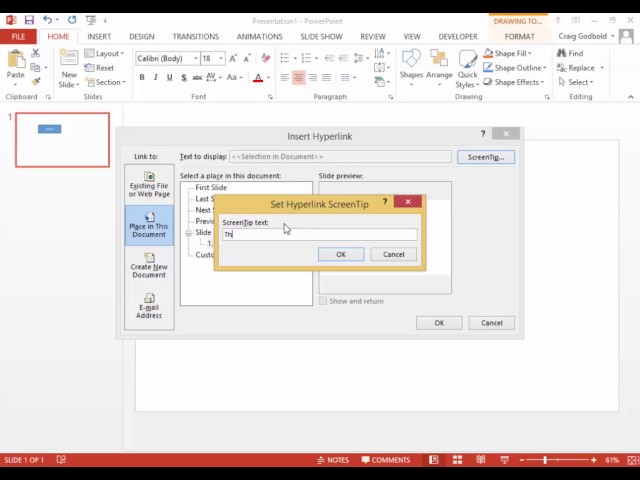Select Align Right paragraph button

[x=313, y=77]
